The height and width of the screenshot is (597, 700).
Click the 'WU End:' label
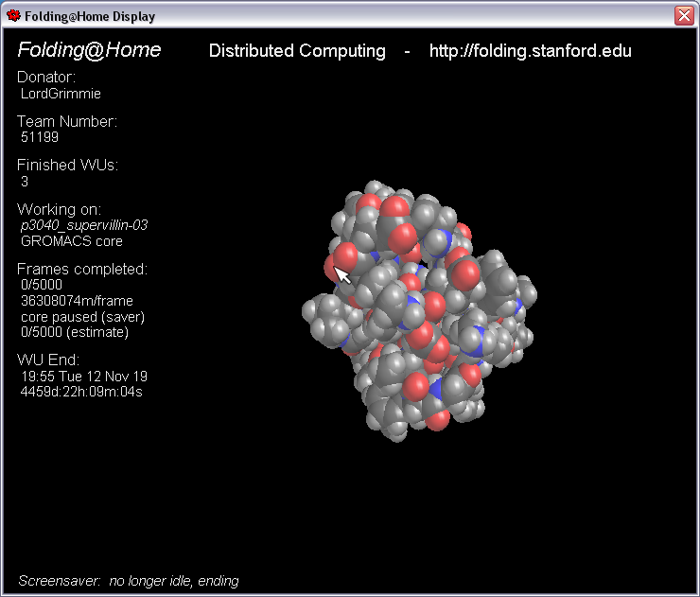[x=48, y=360]
